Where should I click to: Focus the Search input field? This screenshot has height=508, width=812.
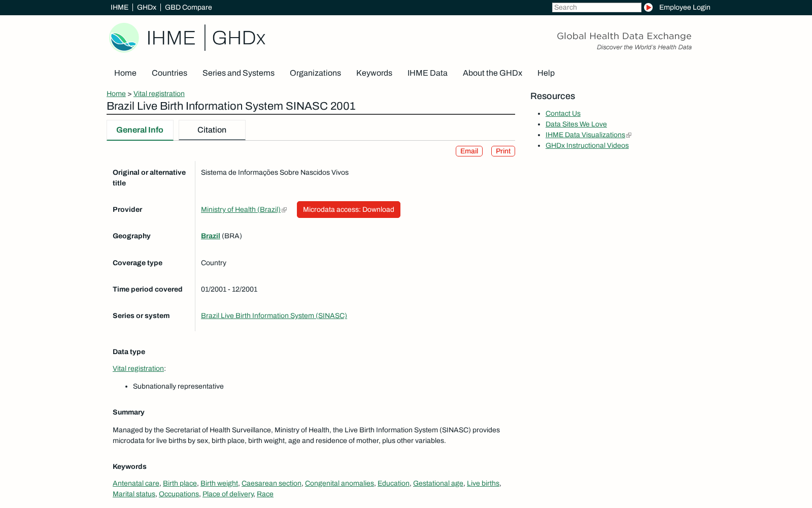tap(596, 7)
